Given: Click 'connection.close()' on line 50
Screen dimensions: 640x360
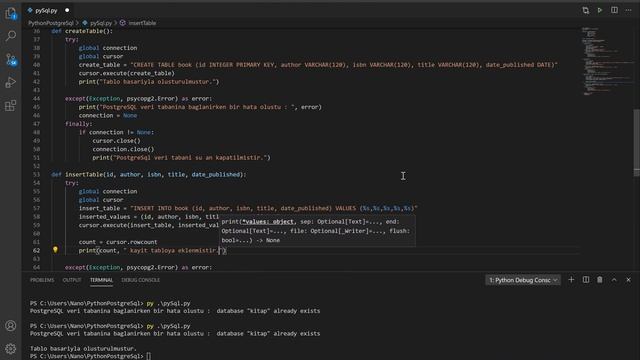Looking at the screenshot, I should [x=123, y=149].
